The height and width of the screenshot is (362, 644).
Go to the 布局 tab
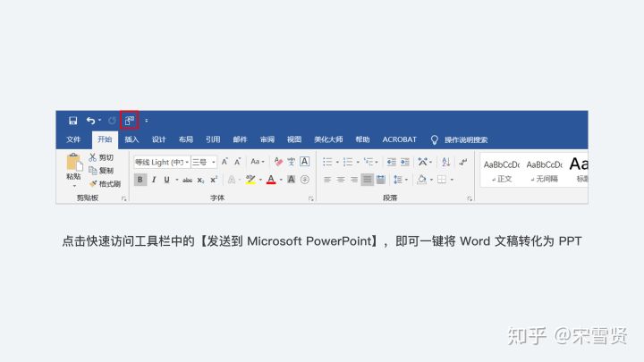[186, 139]
